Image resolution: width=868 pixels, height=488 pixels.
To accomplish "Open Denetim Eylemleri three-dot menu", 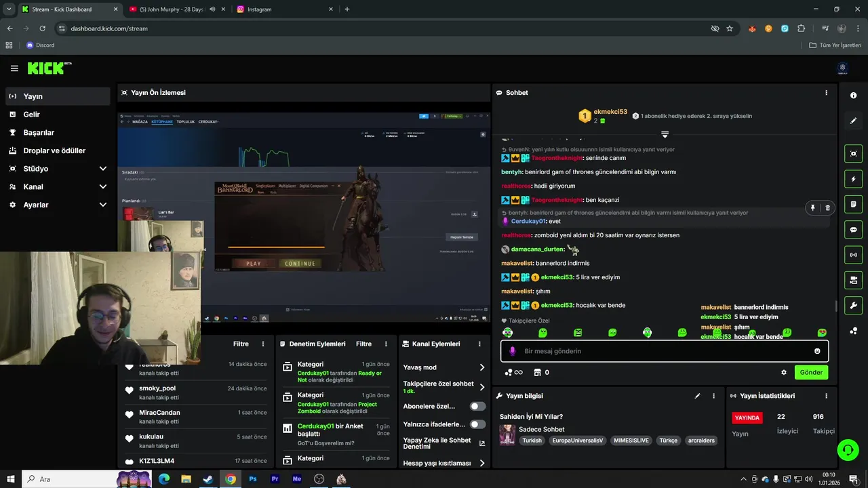I will [x=386, y=344].
